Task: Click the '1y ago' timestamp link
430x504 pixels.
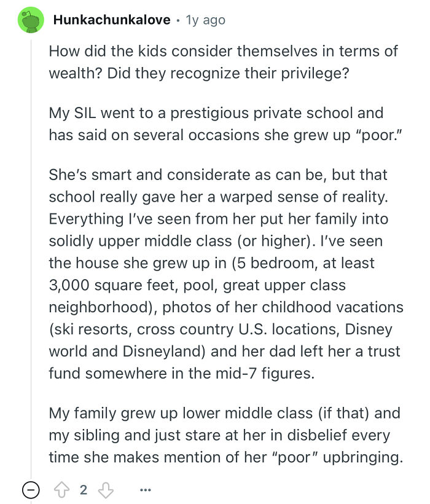Action: (206, 20)
